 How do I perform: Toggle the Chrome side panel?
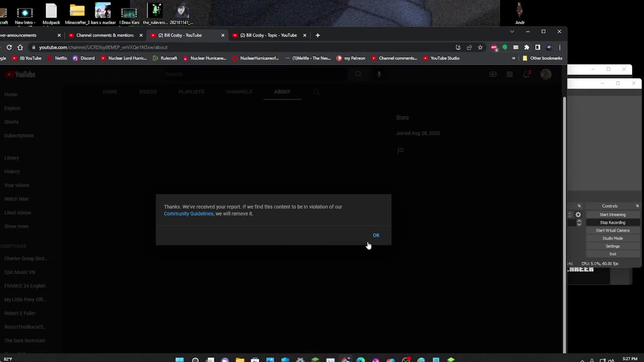(537, 47)
